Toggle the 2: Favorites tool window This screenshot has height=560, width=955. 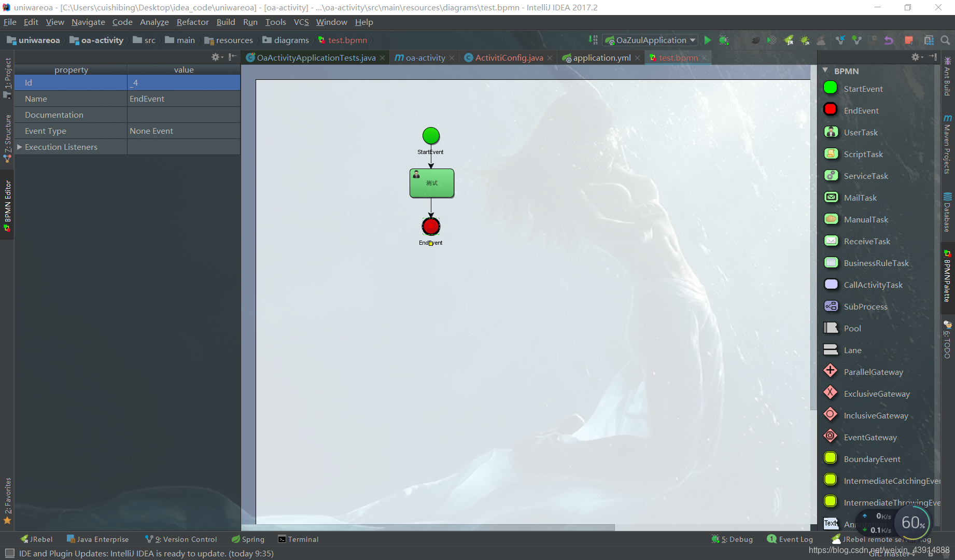(7, 501)
